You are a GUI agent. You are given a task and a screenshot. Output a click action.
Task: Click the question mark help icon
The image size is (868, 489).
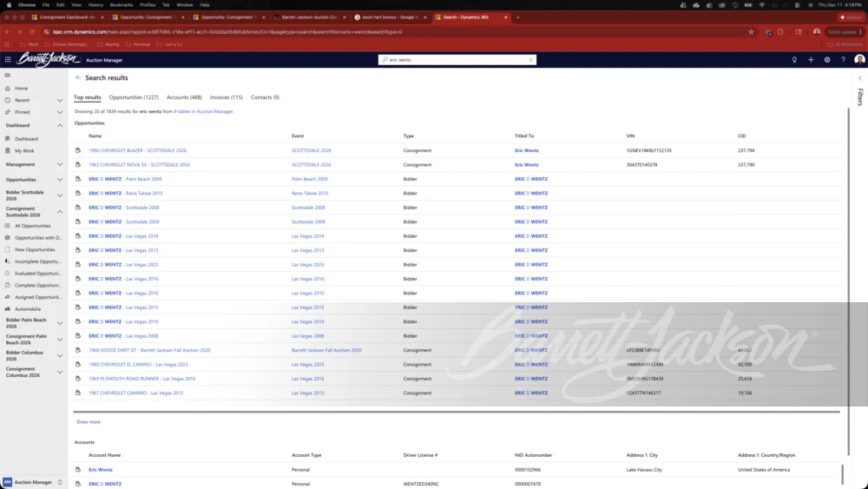pos(843,60)
